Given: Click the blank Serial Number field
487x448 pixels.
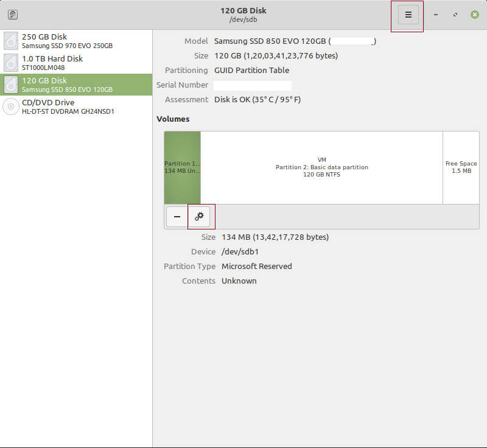Looking at the screenshot, I should click(x=252, y=85).
